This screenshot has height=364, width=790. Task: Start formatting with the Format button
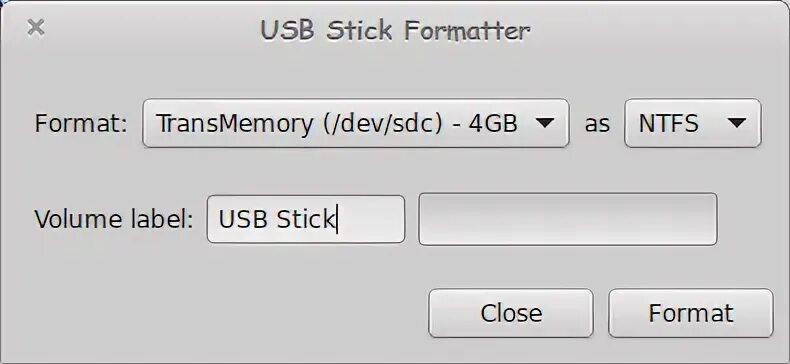tap(691, 313)
